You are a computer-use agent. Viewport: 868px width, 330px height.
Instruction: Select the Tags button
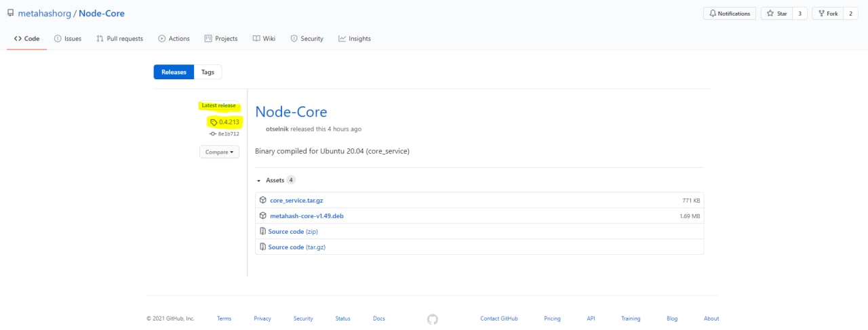(208, 72)
